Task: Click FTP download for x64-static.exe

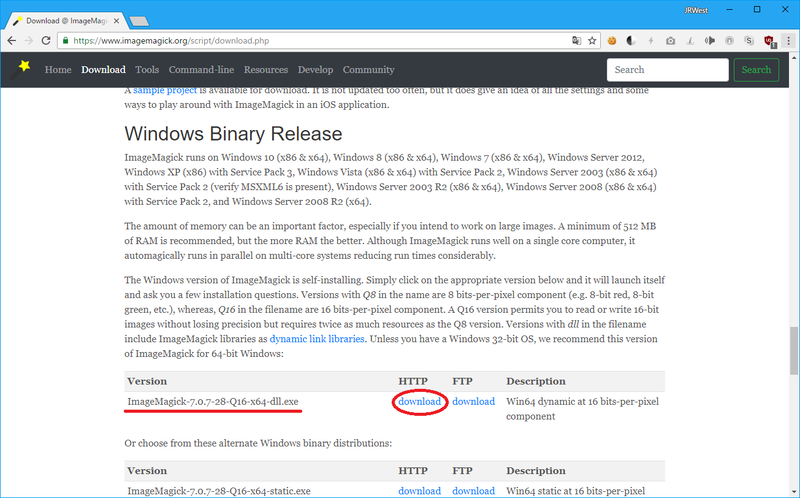Action: tap(473, 491)
